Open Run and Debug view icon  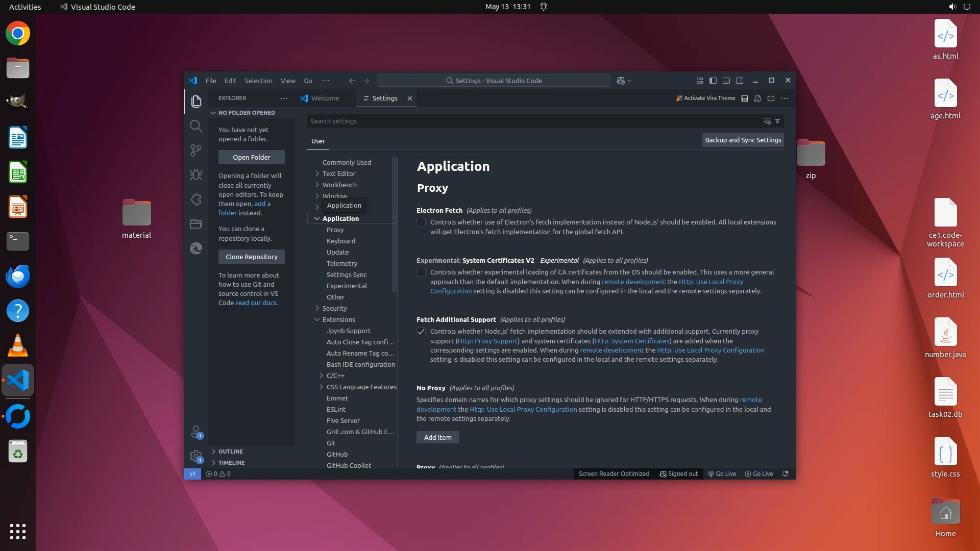[x=196, y=175]
